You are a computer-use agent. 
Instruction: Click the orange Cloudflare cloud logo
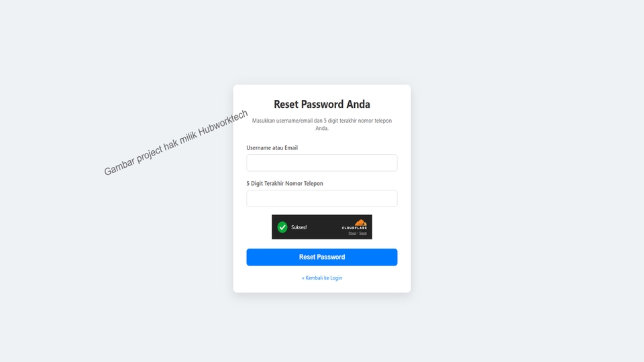(x=361, y=223)
